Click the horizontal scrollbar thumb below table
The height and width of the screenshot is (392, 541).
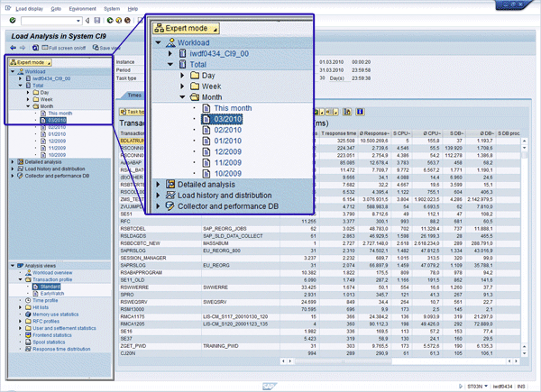344,361
